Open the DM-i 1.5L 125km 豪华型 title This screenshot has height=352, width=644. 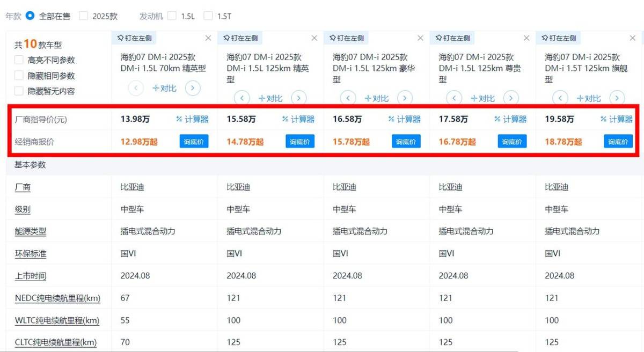pos(375,68)
